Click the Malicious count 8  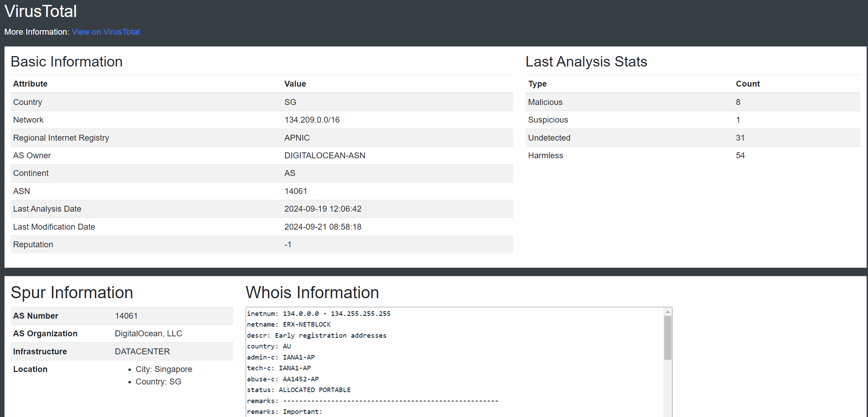point(738,102)
